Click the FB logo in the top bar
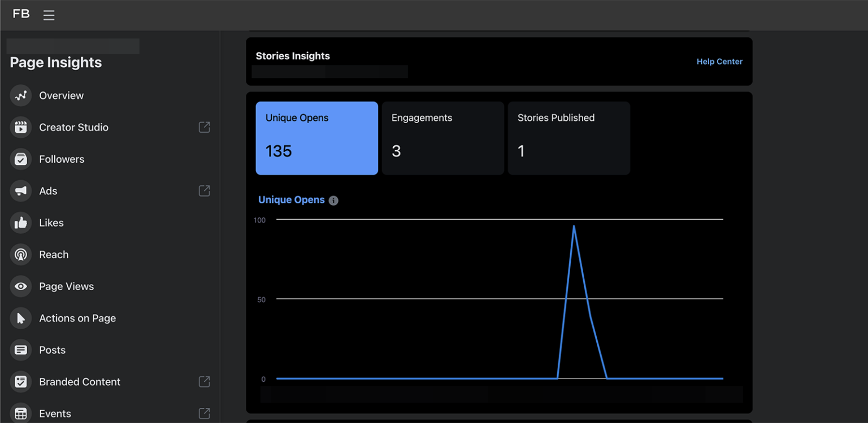This screenshot has width=868, height=423. point(21,14)
